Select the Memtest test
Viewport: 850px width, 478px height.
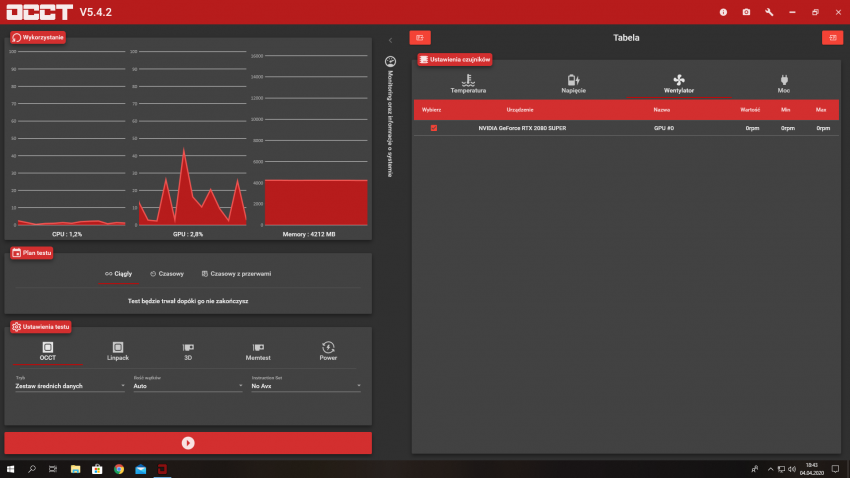258,350
